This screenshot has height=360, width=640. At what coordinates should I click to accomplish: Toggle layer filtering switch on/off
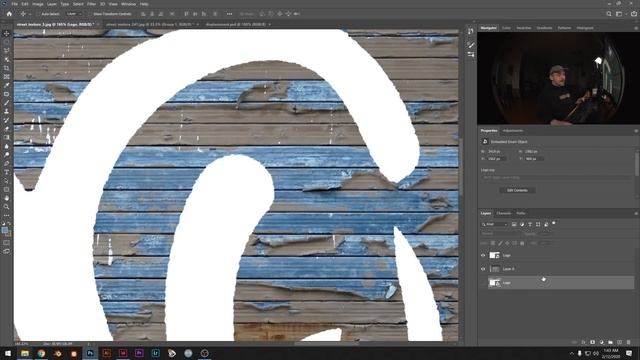click(554, 223)
